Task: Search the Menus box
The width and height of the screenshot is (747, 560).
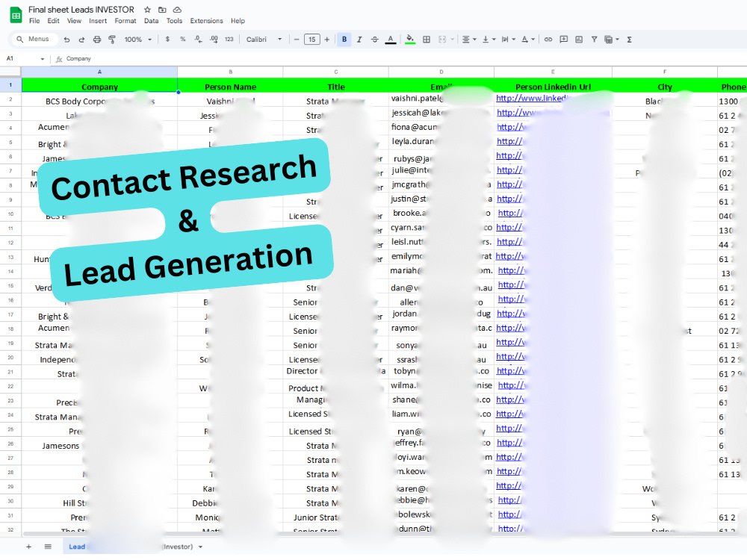Action: click(x=34, y=39)
